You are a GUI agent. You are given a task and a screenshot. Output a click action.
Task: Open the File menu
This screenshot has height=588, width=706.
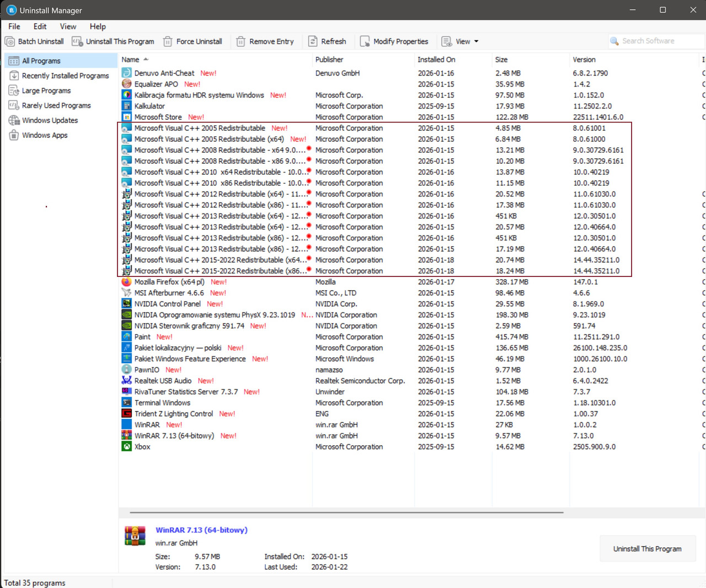point(14,26)
